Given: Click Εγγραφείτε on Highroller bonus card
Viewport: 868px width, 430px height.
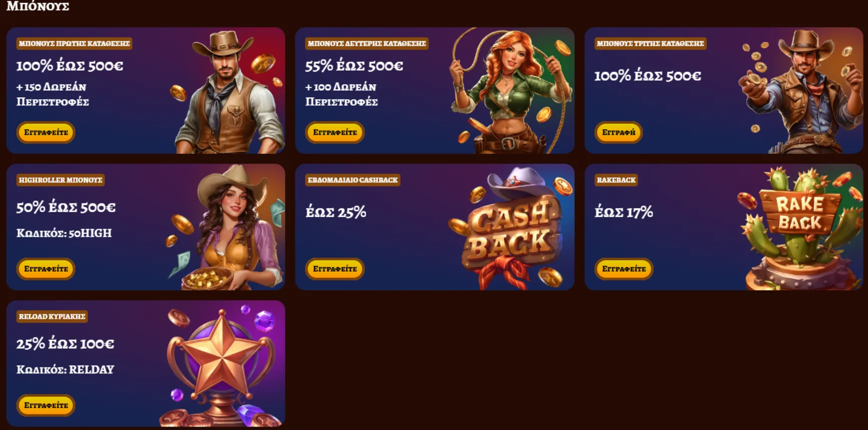Looking at the screenshot, I should tap(46, 269).
